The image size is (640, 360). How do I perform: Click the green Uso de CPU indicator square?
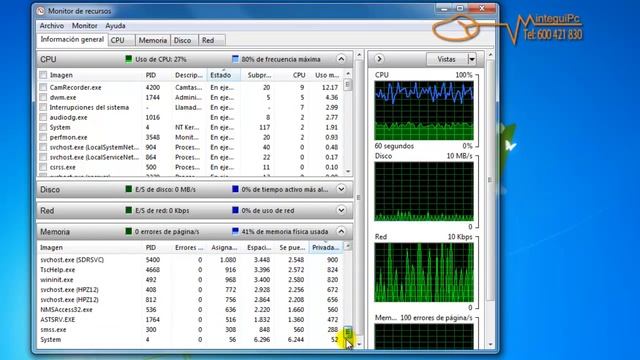[129, 59]
